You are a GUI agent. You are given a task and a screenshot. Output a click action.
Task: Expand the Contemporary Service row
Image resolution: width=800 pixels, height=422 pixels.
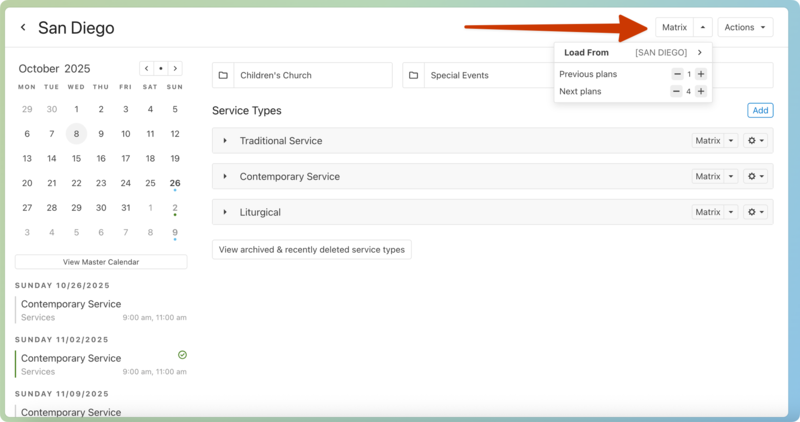click(225, 177)
